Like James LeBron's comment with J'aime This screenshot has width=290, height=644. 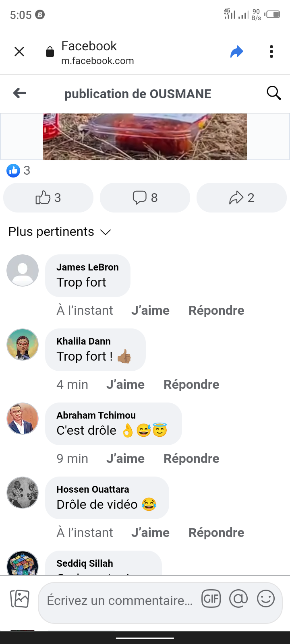click(150, 310)
